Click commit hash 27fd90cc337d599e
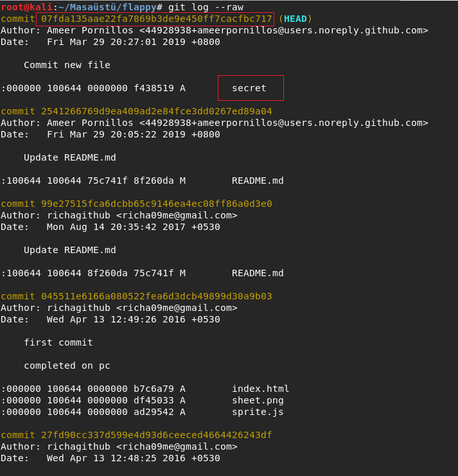The width and height of the screenshot is (458, 476). [x=156, y=435]
